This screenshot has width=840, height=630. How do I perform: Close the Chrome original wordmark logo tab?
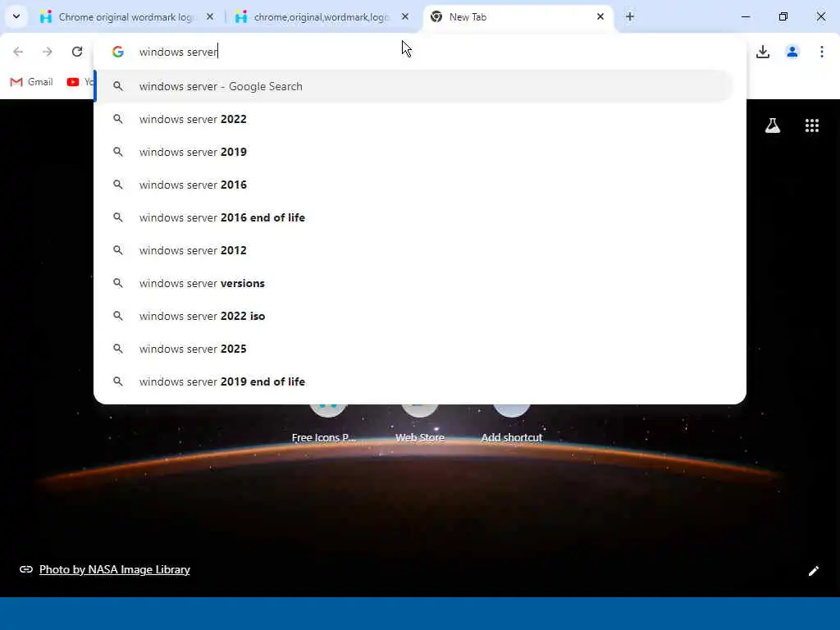(x=210, y=17)
